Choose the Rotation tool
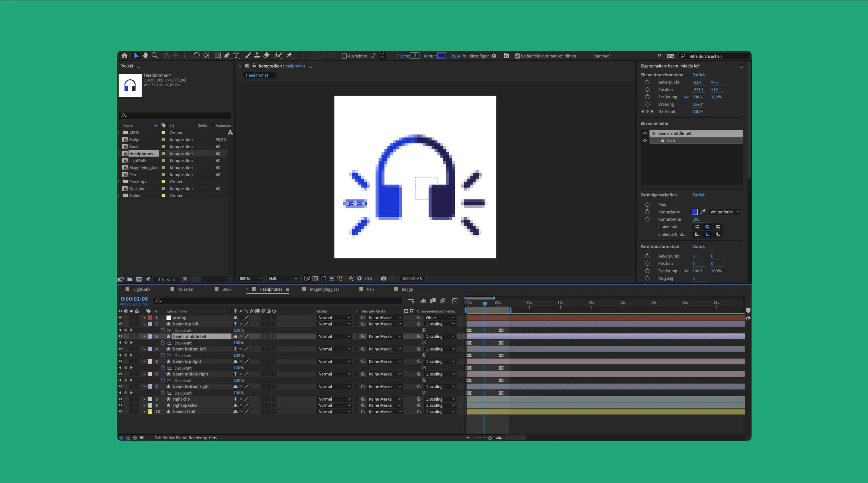The image size is (868, 483). coord(197,56)
